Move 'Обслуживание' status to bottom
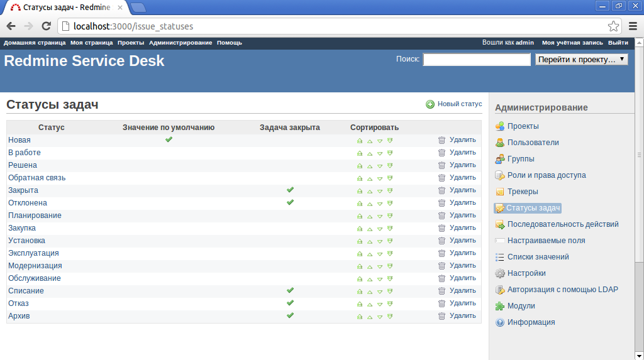 coord(390,279)
